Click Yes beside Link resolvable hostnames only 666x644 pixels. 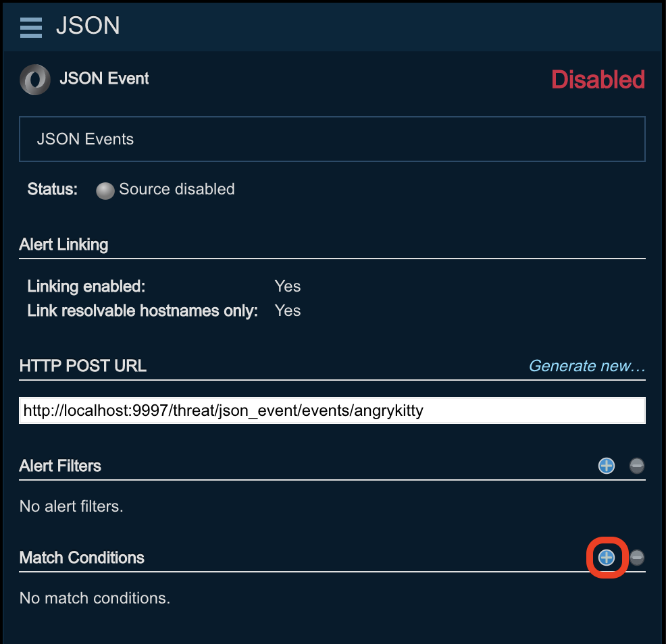[287, 311]
